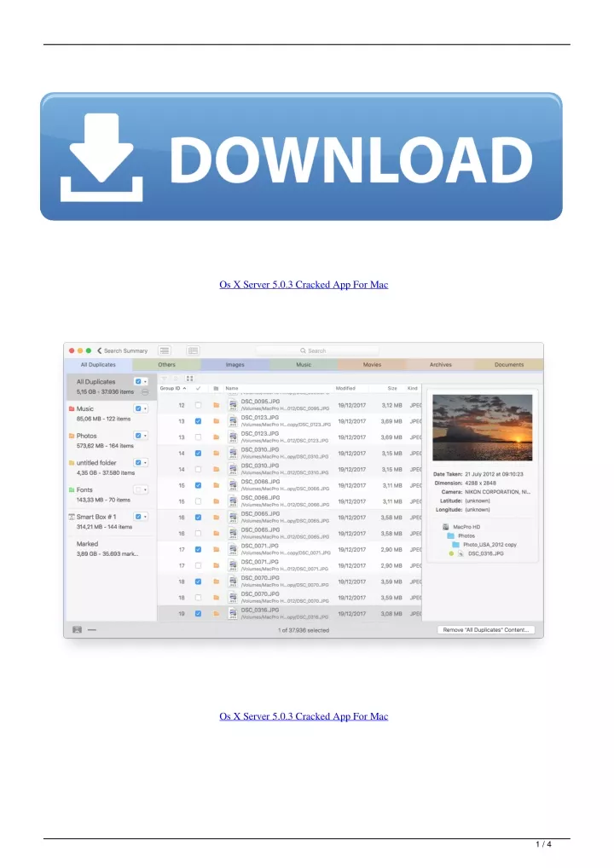The image size is (614, 868).
Task: Open the Images tab
Action: tap(235, 365)
